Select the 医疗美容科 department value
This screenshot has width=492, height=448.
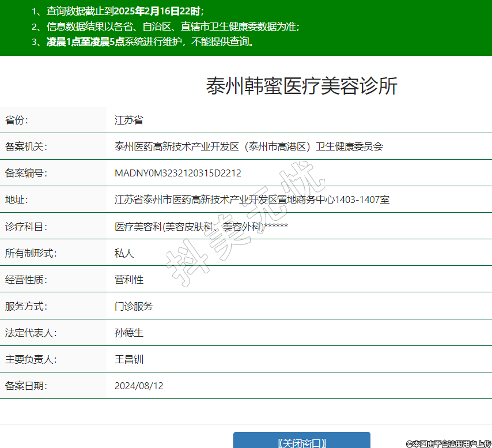tap(200, 227)
